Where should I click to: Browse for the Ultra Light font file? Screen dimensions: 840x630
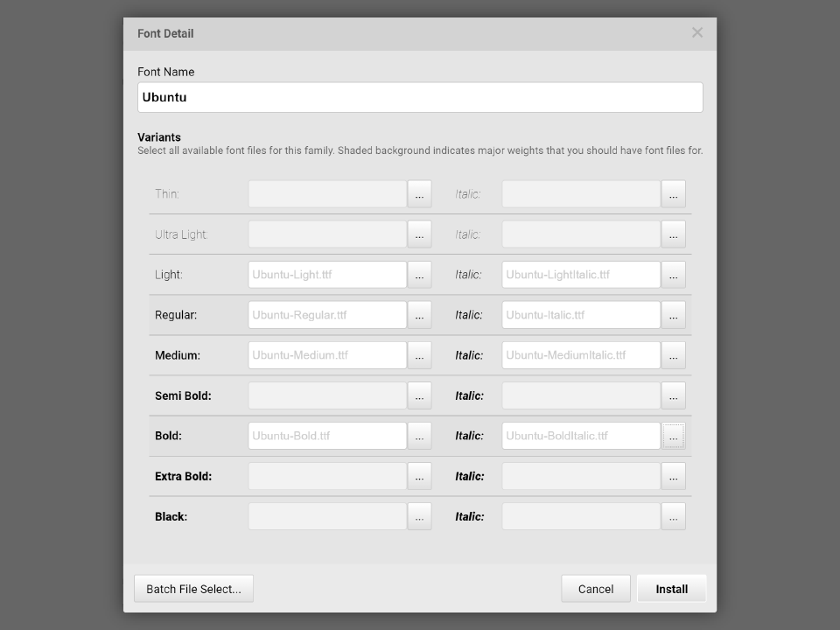click(419, 234)
